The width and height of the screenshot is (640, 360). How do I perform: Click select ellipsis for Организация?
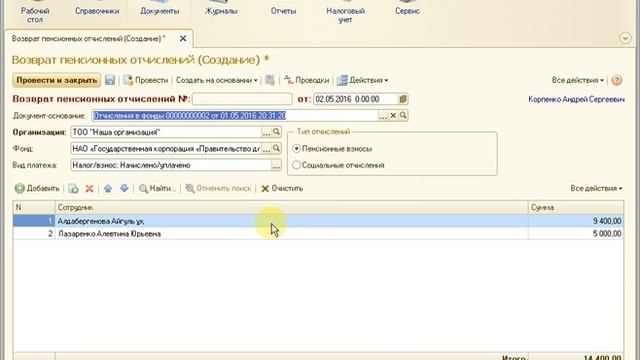[x=266, y=132]
